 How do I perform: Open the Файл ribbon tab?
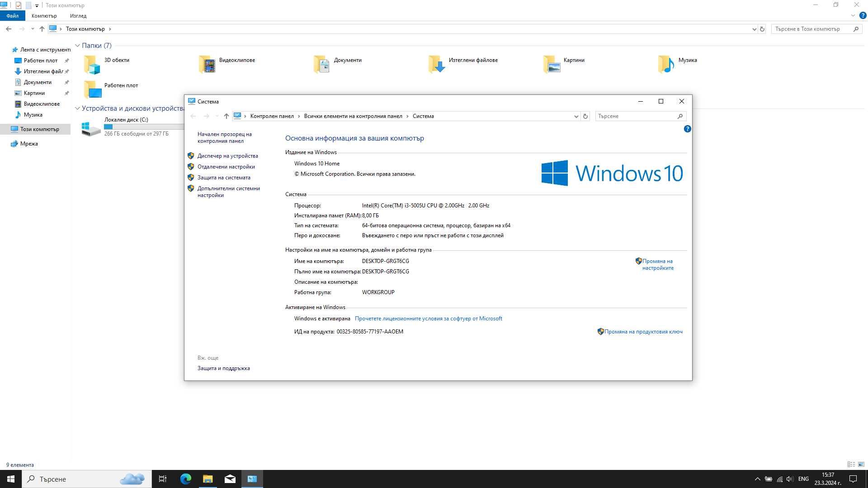pyautogui.click(x=13, y=15)
